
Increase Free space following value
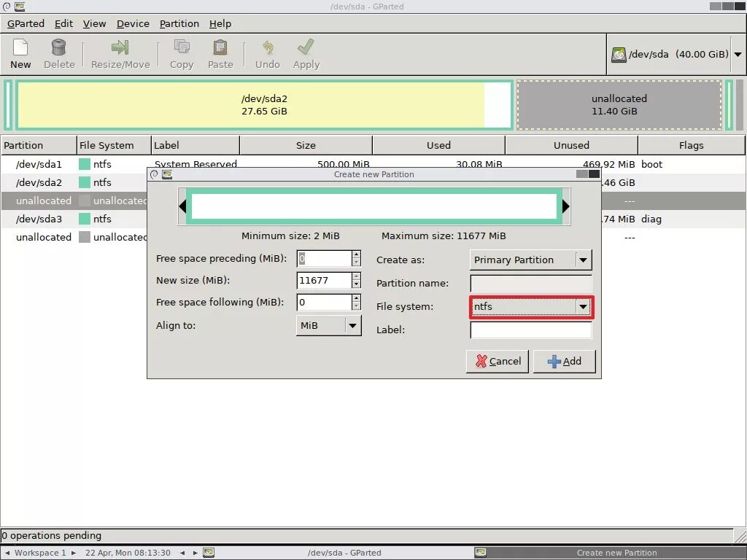click(356, 298)
